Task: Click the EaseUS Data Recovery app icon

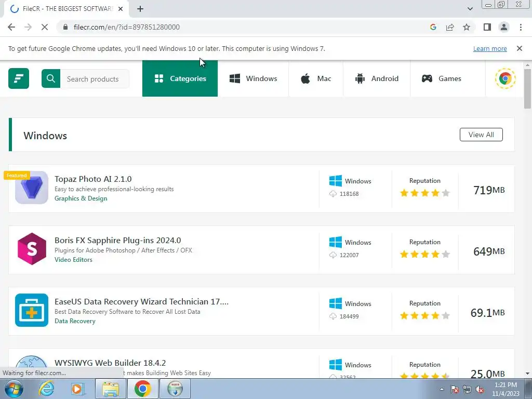Action: 32,310
